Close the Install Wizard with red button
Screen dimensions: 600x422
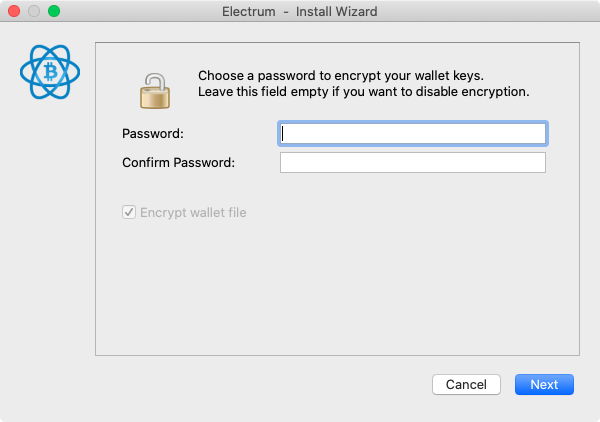pyautogui.click(x=14, y=11)
